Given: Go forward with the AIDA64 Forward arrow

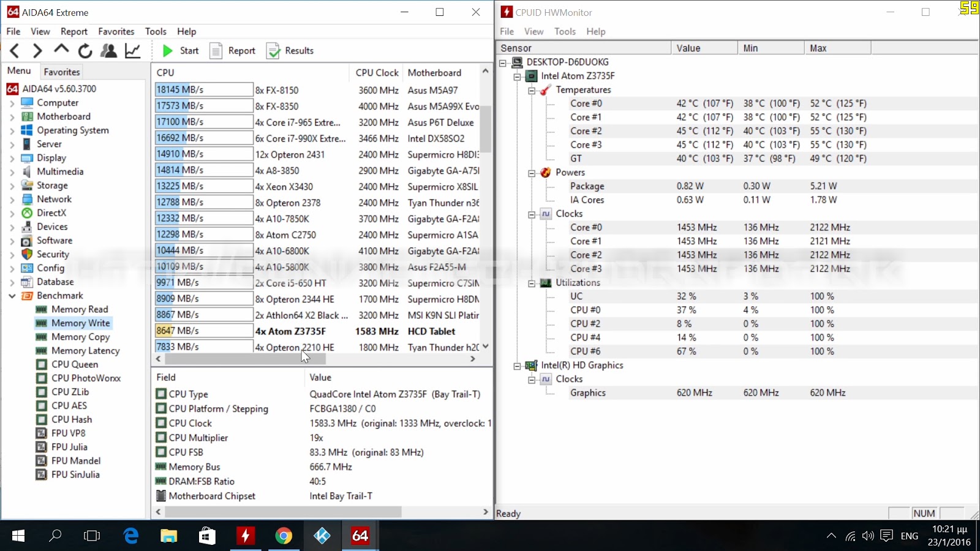Looking at the screenshot, I should point(37,51).
